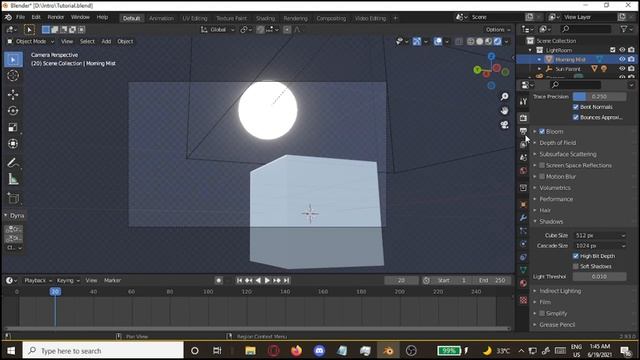Select the Scale tool
Image resolution: width=640 pixels, height=360 pixels.
[13, 127]
